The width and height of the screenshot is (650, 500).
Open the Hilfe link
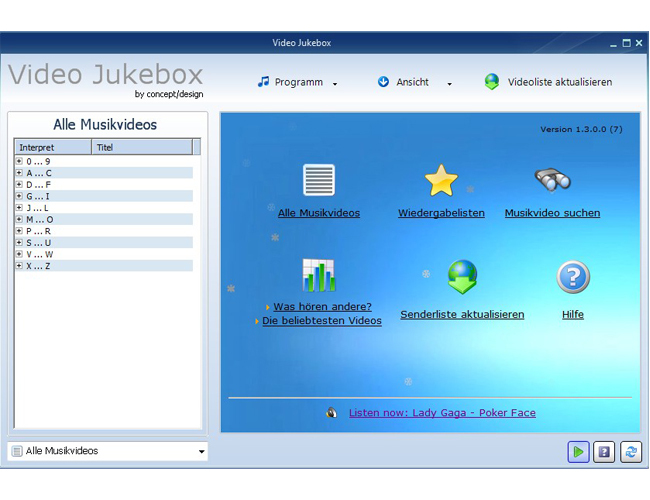(573, 314)
